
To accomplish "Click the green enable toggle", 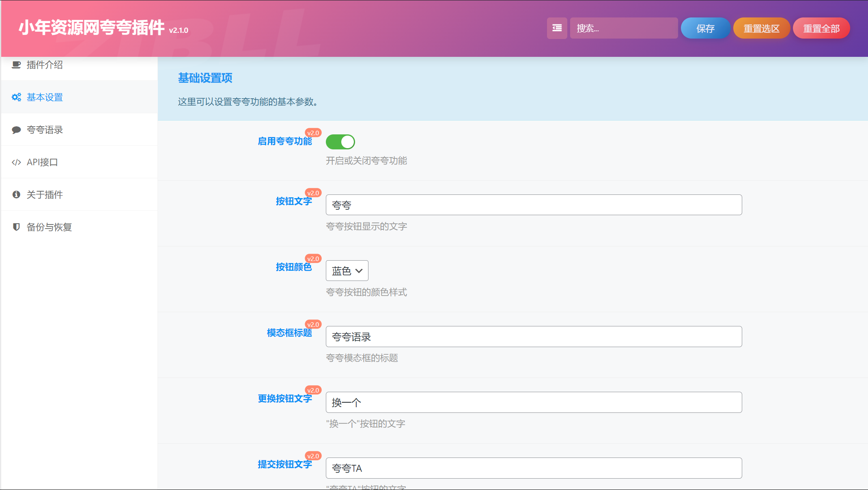I will [x=340, y=142].
